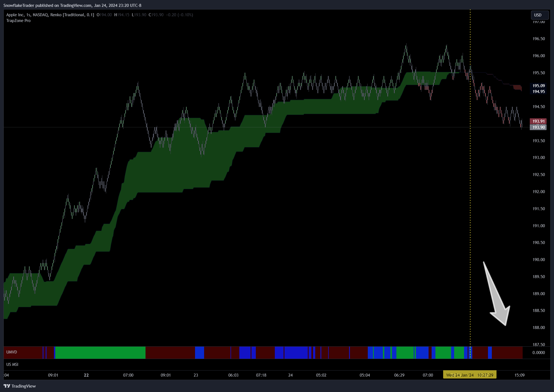Click the long green UMVD bar segment
The width and height of the screenshot is (554, 392).
(100, 353)
